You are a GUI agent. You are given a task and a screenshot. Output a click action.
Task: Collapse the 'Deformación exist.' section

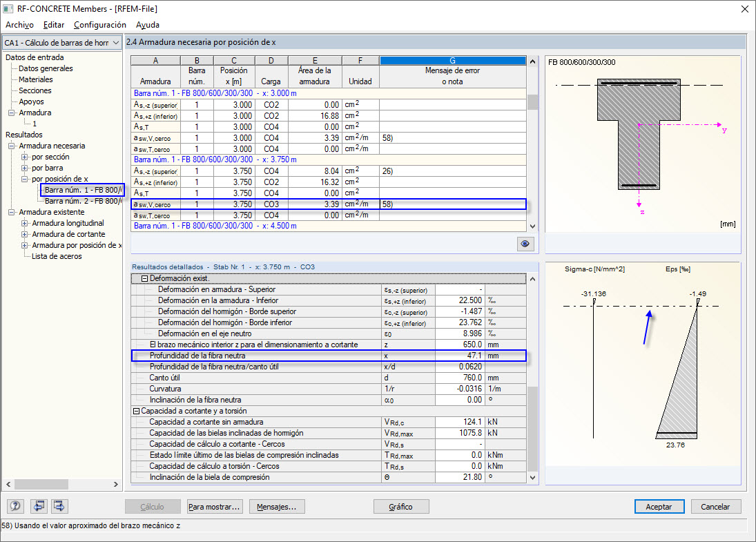[x=144, y=278]
